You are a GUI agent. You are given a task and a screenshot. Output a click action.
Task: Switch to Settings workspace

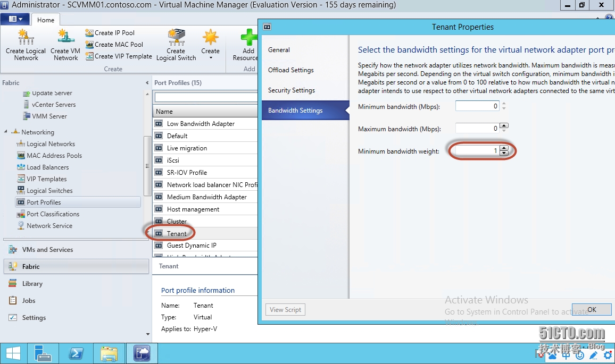click(76, 318)
